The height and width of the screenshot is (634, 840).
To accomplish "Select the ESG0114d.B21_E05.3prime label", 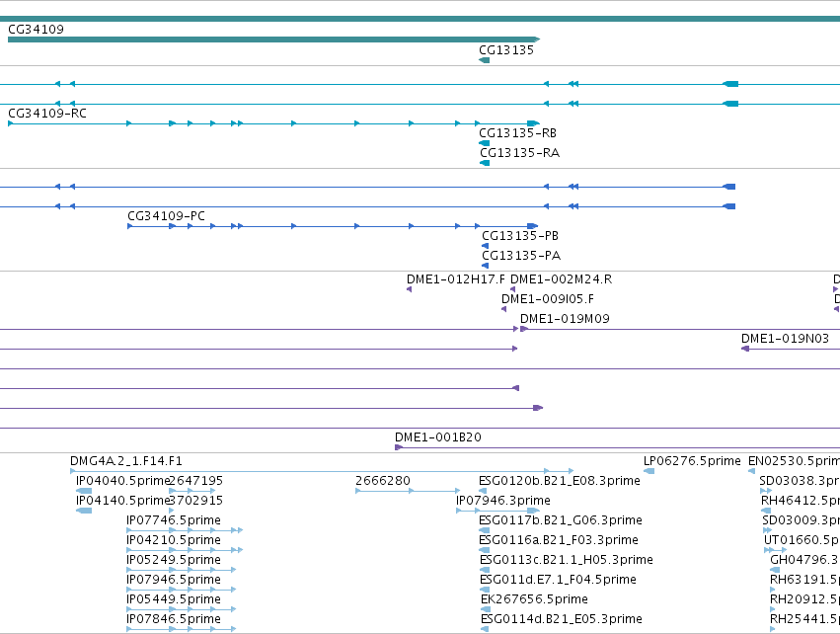I will [x=561, y=620].
